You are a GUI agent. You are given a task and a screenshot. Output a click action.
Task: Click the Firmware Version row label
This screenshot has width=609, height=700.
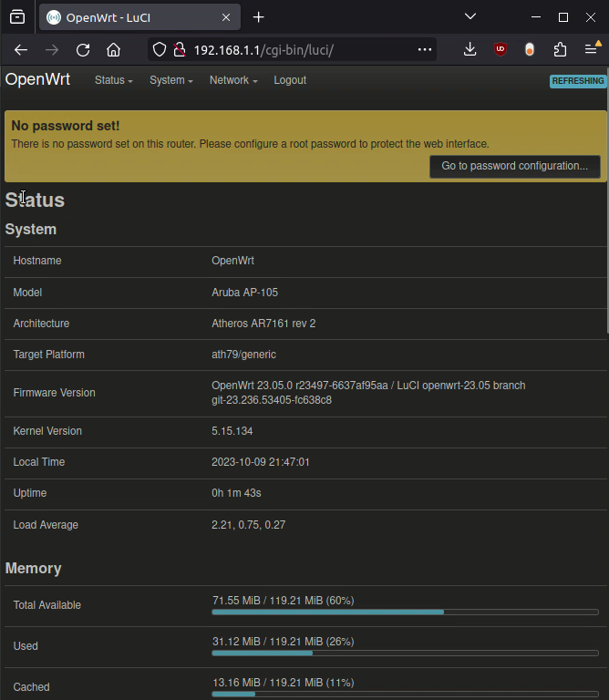click(54, 393)
